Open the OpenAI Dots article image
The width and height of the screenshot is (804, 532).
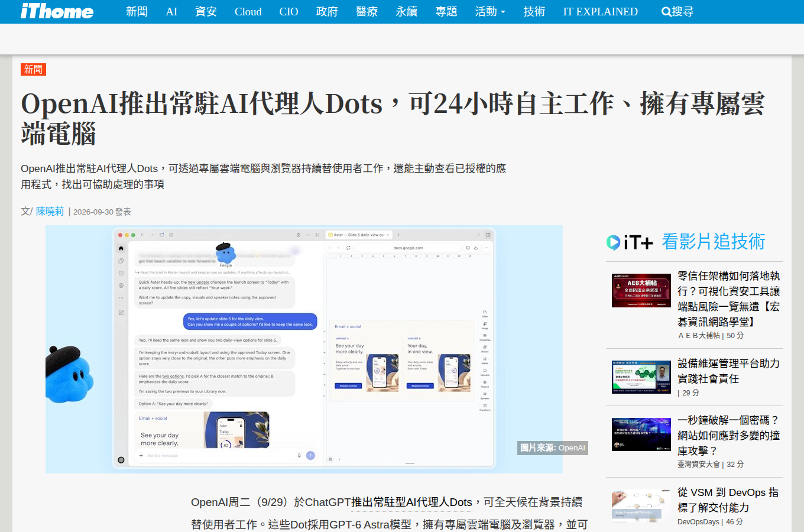pos(304,349)
